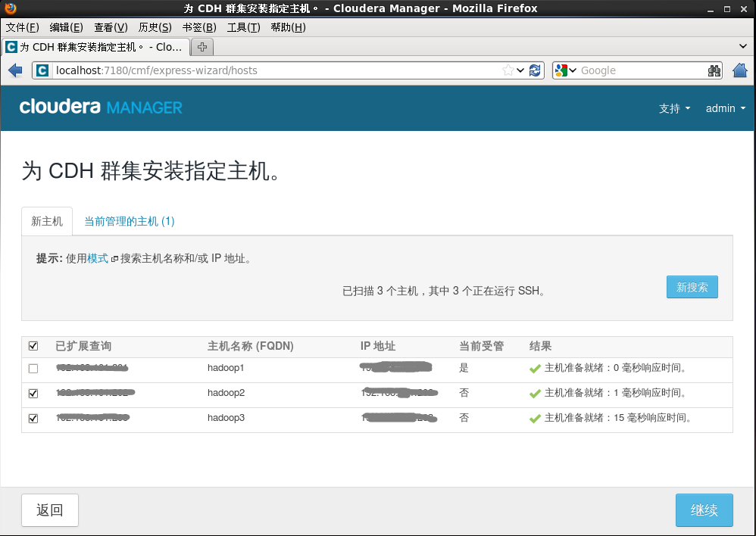The height and width of the screenshot is (536, 756).
Task: Go to the Firefox home page icon
Action: coord(739,70)
